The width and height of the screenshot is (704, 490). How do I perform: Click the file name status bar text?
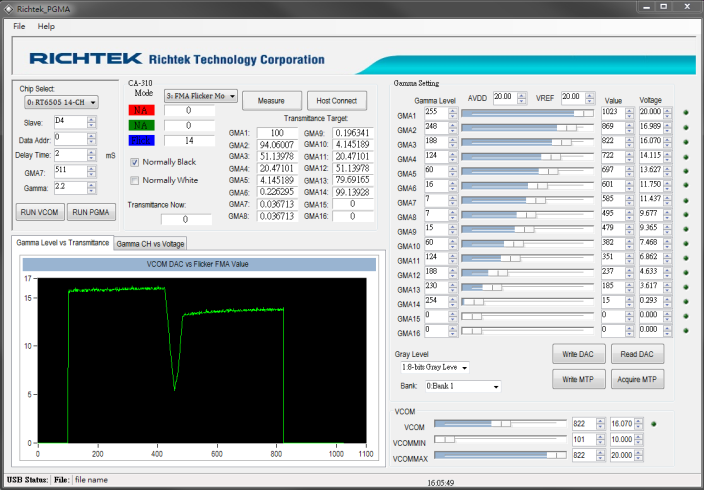(91, 480)
